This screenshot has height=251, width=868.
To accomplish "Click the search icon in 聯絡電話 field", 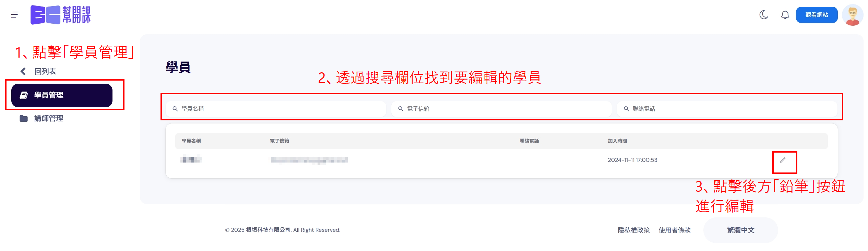I will pyautogui.click(x=626, y=109).
